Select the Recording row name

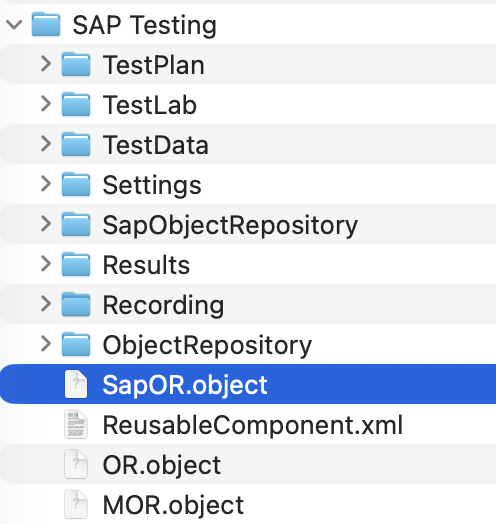pyautogui.click(x=163, y=306)
